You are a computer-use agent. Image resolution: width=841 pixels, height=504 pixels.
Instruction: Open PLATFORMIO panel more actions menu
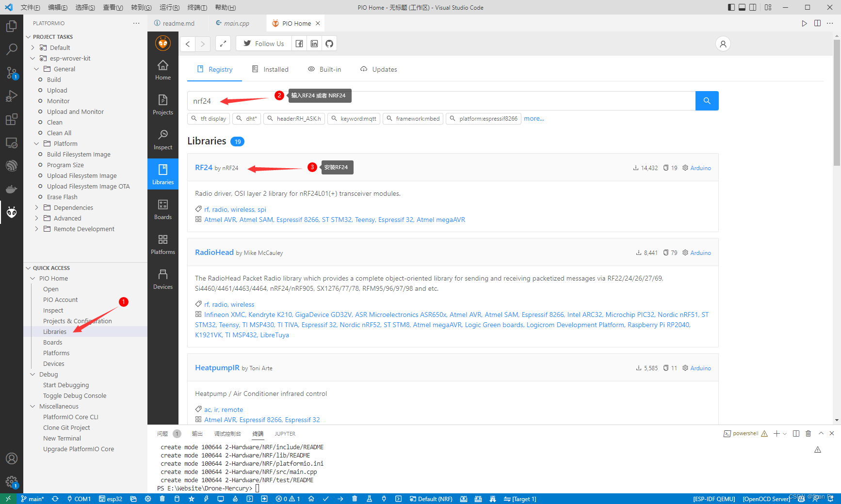136,23
